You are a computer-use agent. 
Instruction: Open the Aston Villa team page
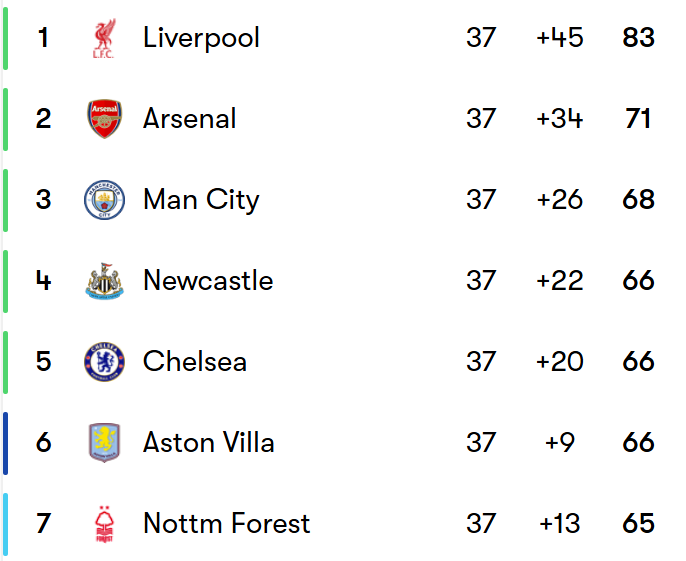tap(209, 443)
